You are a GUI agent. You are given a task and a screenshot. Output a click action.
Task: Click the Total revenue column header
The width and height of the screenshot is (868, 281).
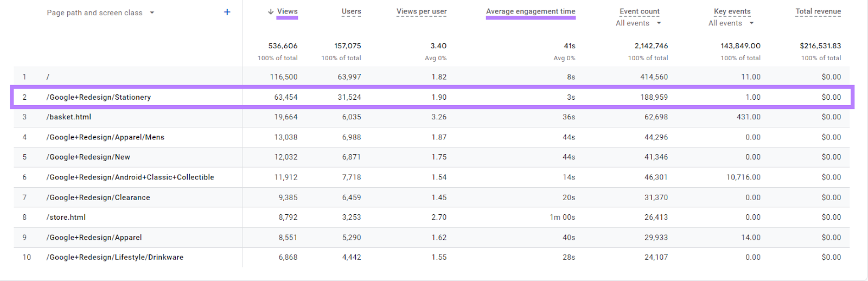pyautogui.click(x=818, y=11)
